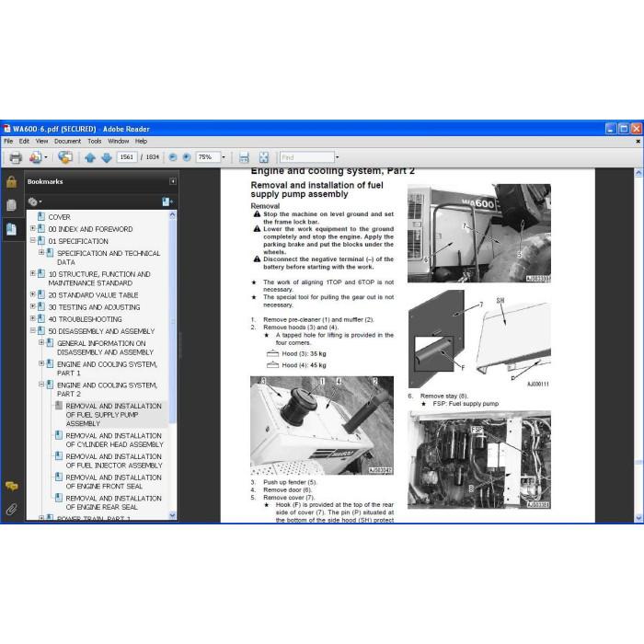Click bookmarks panel scroll down arrow
Viewport: 644px width, 644px height.
(172, 515)
